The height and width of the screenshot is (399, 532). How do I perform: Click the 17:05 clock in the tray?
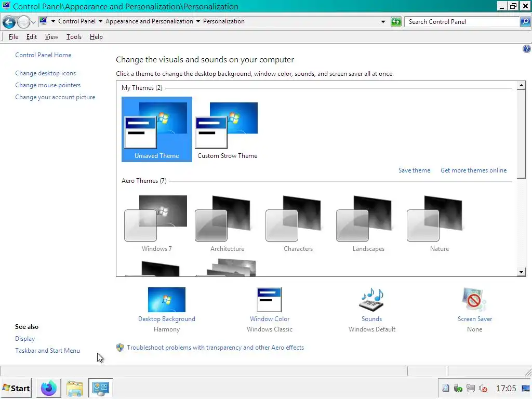click(506, 388)
